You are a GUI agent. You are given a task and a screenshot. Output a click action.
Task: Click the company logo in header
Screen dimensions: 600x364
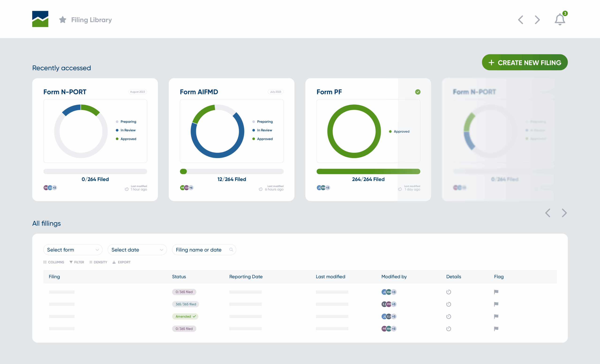coord(40,19)
